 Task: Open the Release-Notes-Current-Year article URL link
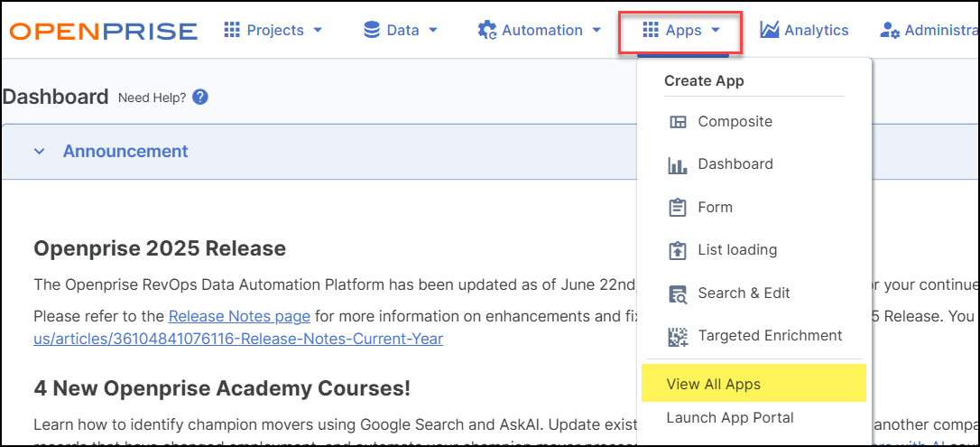tap(238, 340)
